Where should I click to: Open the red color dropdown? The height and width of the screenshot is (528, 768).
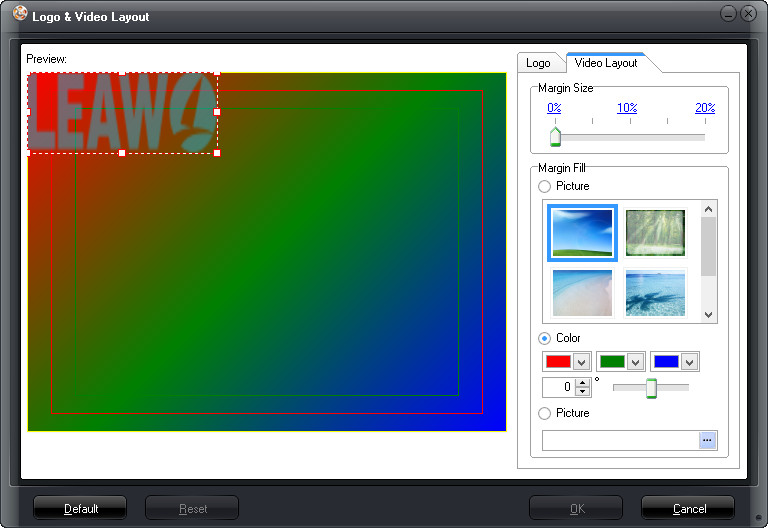click(581, 362)
